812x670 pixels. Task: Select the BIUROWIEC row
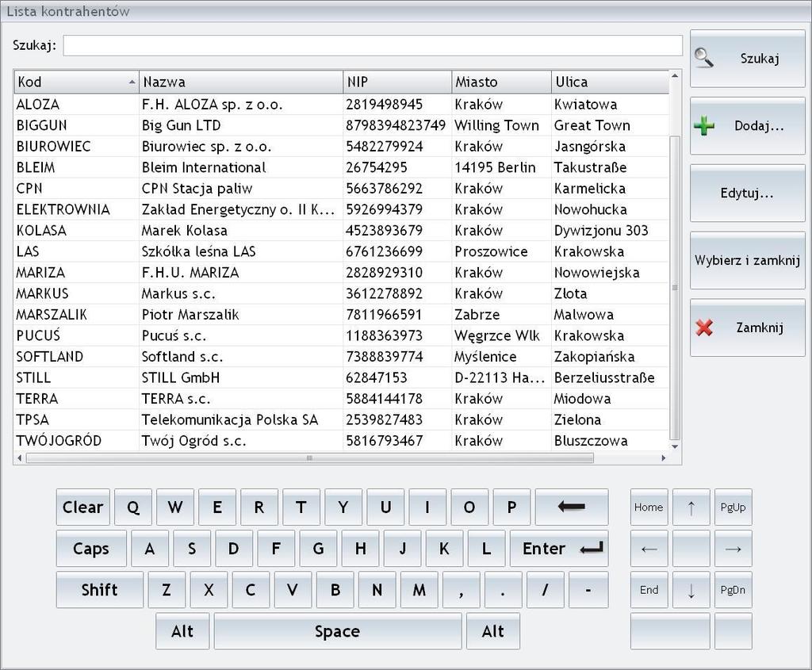click(x=342, y=147)
